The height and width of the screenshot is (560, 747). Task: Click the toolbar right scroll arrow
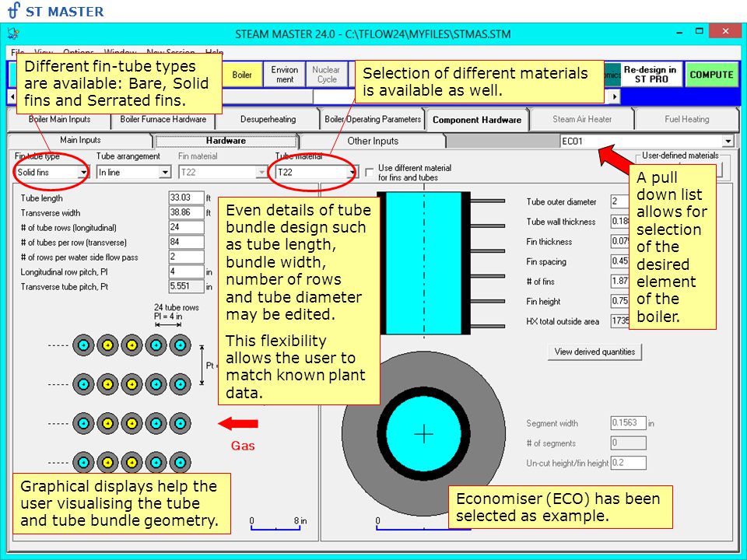[x=615, y=96]
